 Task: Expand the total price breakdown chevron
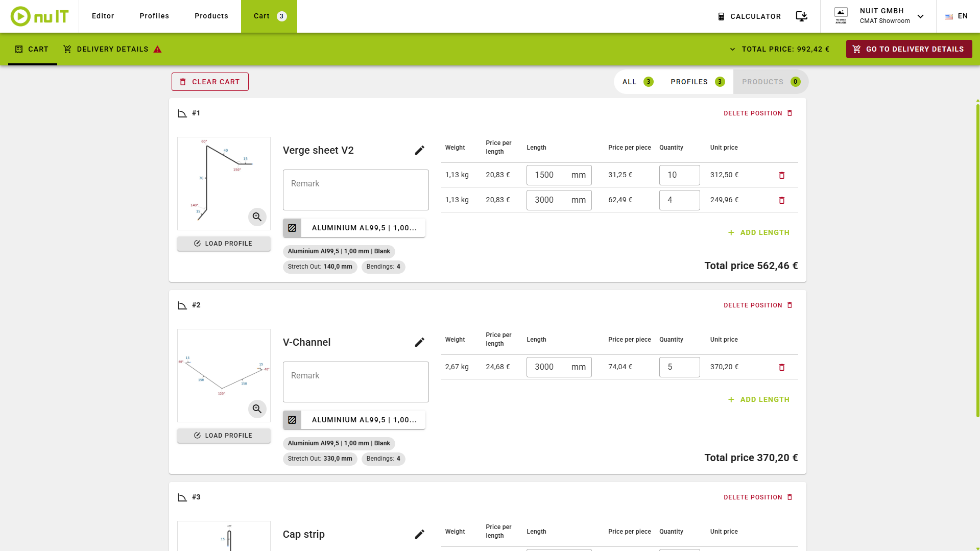click(x=732, y=49)
